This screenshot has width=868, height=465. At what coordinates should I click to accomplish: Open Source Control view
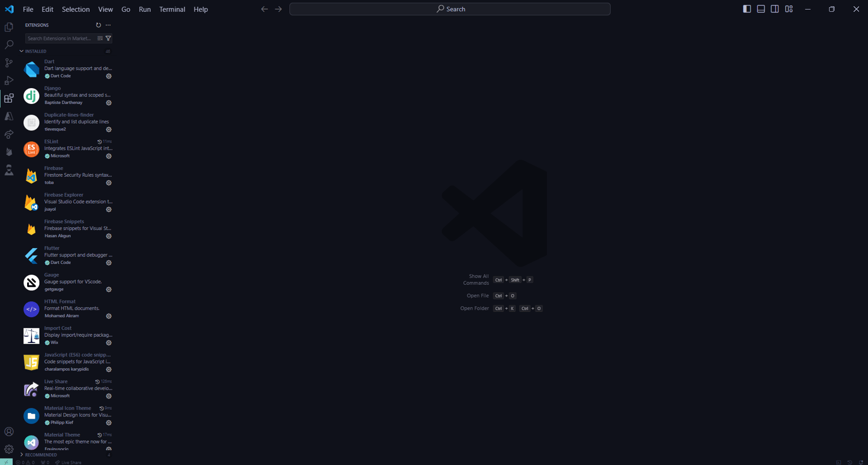9,63
